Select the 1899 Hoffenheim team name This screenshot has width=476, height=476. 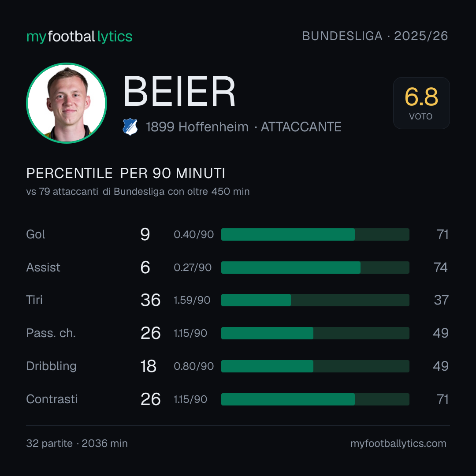pos(197,127)
